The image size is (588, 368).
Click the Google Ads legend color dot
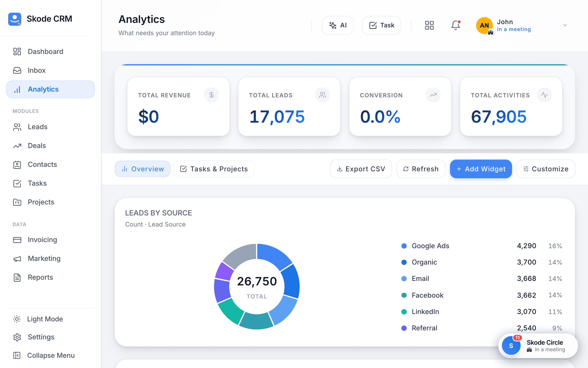[404, 246]
